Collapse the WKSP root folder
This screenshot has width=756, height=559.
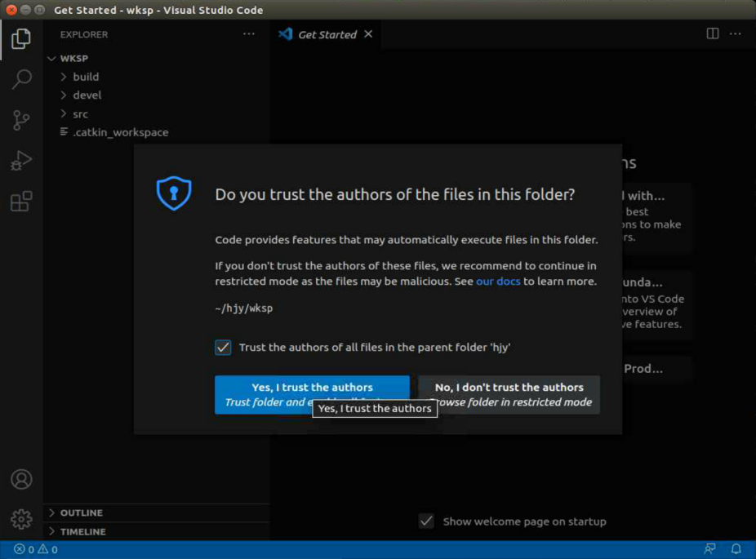(51, 58)
